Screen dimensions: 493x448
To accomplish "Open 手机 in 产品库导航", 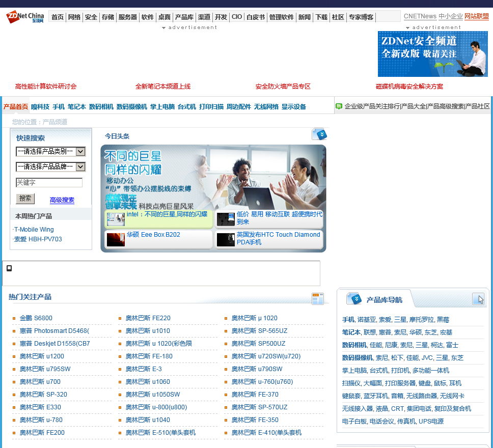I will click(348, 320).
